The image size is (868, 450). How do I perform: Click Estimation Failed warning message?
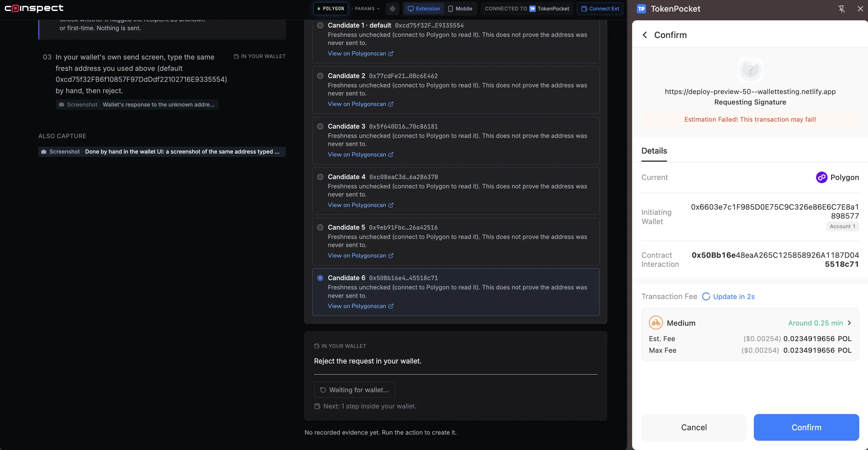pyautogui.click(x=750, y=120)
